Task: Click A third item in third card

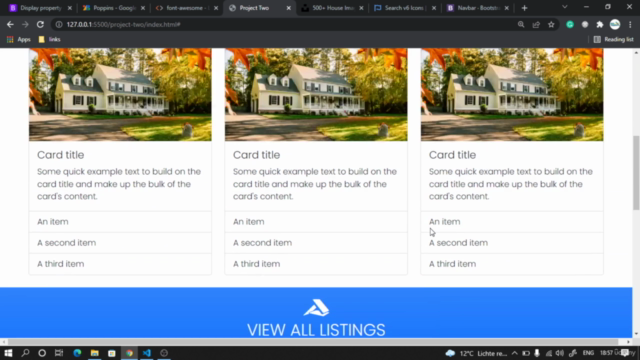Action: 512,264
